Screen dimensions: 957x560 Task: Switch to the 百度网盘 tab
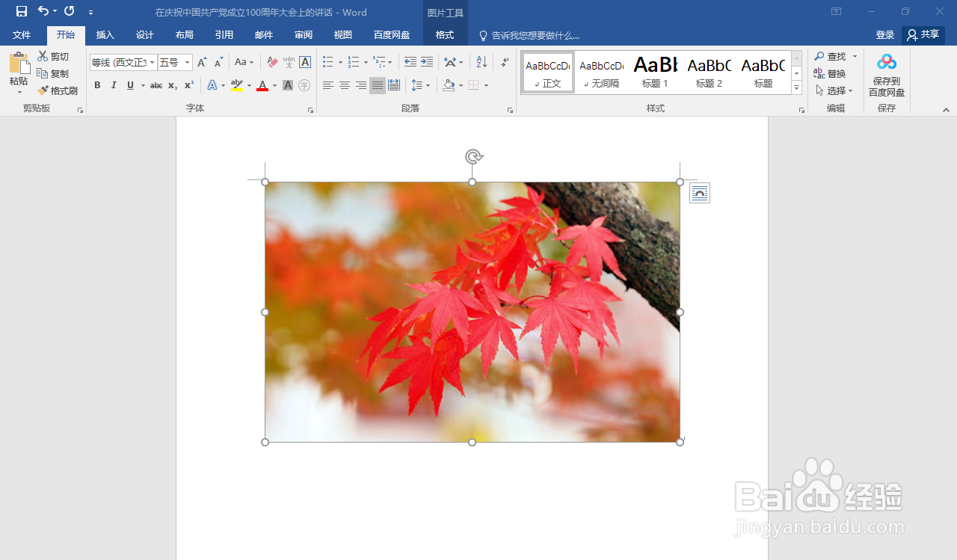[392, 35]
